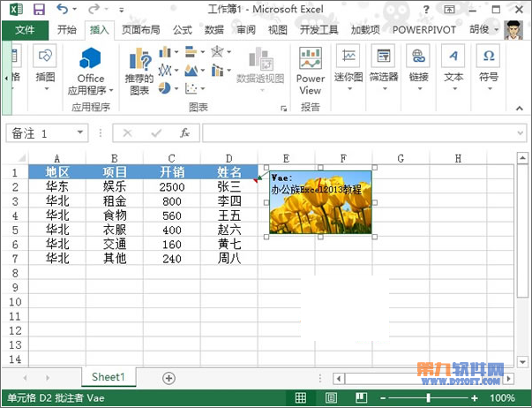532x408 pixels.
Task: Open the 迷你图 sparklines group
Action: [x=348, y=68]
